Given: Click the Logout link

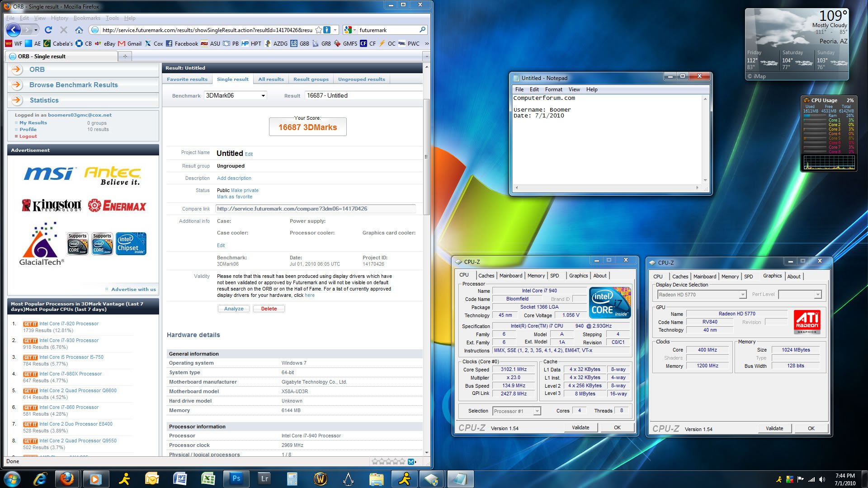Looking at the screenshot, I should [x=28, y=136].
